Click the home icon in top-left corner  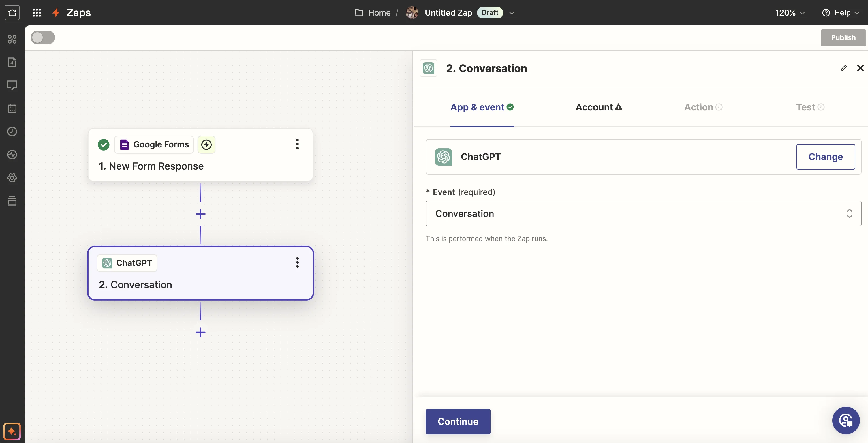(12, 12)
